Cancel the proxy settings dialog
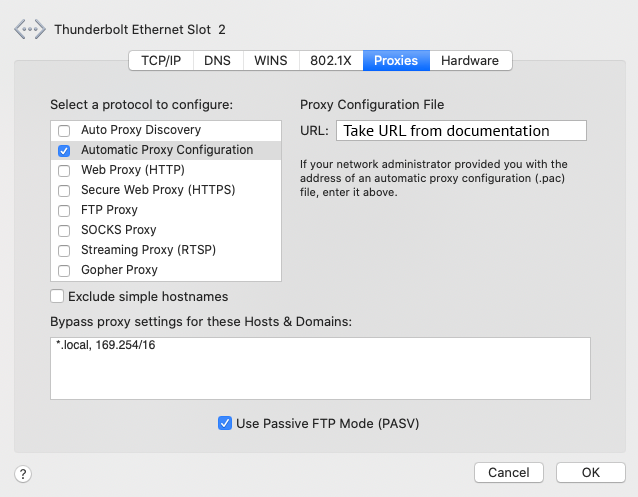638x497 pixels. (x=508, y=472)
